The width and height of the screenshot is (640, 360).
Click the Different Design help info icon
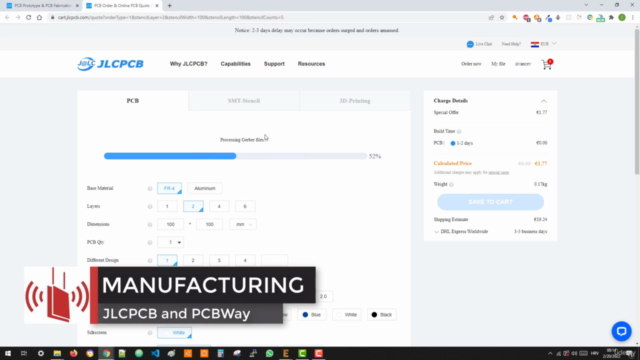150,260
